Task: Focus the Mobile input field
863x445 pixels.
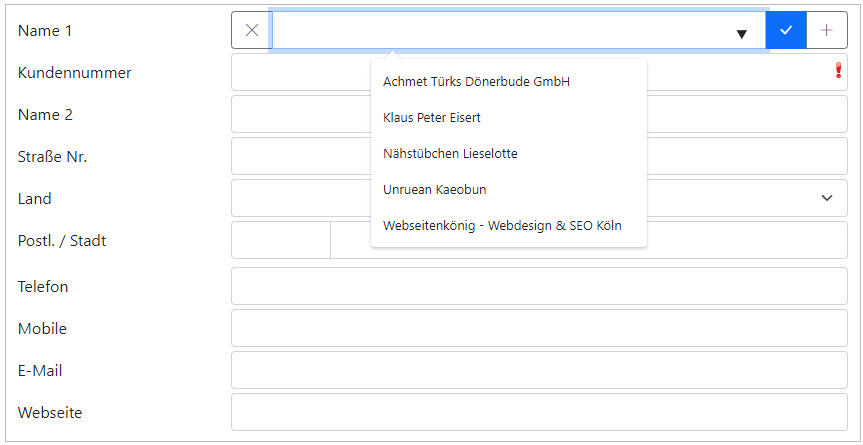Action: click(x=539, y=328)
